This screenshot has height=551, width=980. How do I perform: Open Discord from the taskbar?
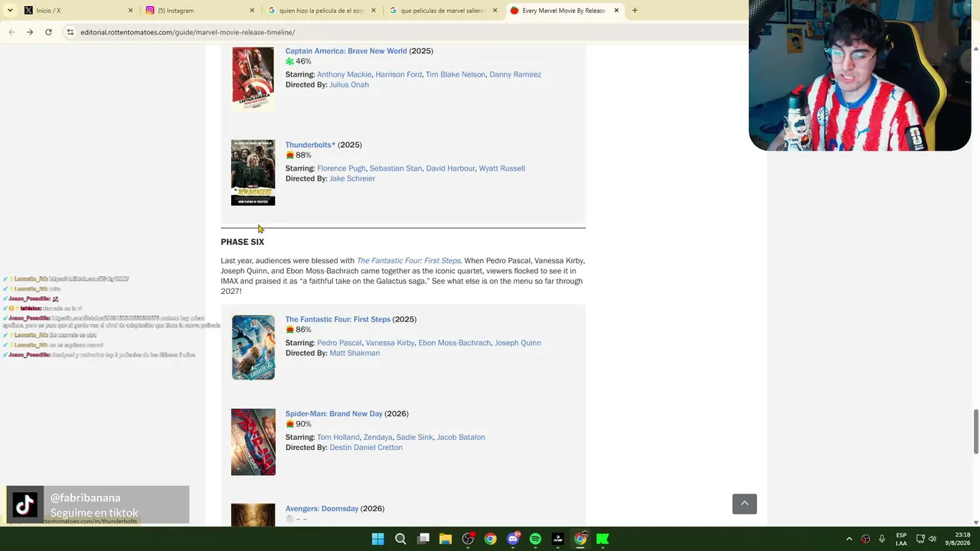[513, 539]
